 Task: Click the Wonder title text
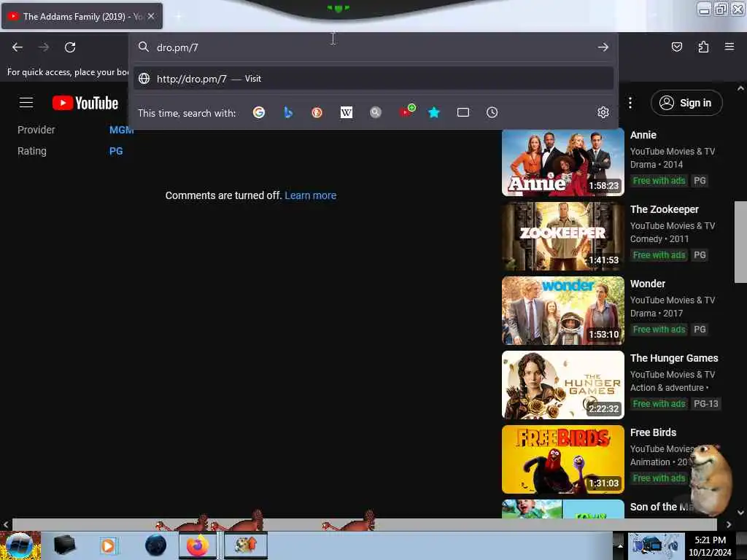coord(648,284)
